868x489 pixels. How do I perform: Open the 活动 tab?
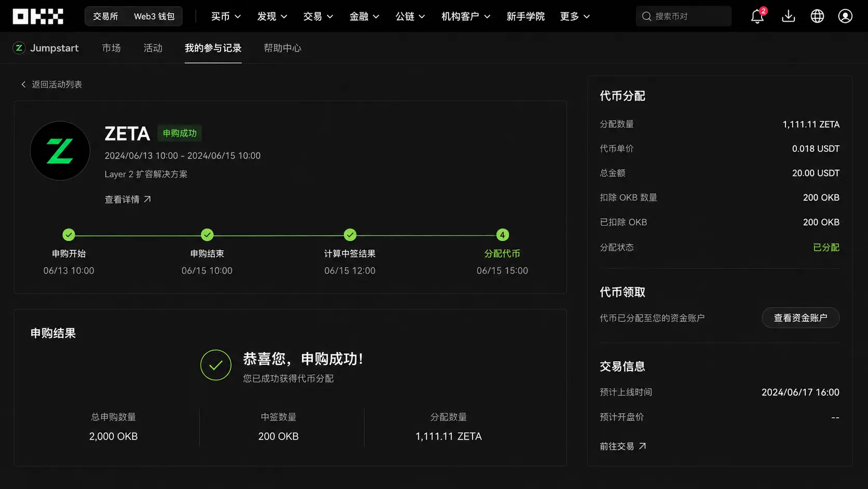tap(153, 48)
